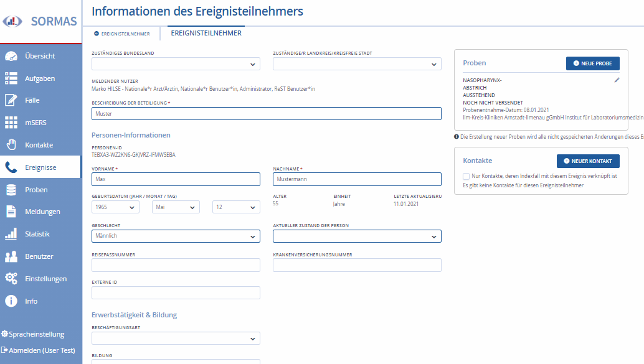Click the Statistik bar chart icon
Screen dimensions: 644x364
[11, 234]
